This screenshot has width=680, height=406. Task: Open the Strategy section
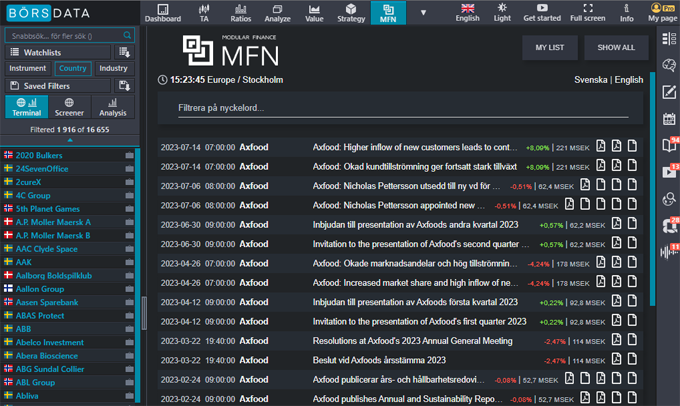click(x=351, y=13)
